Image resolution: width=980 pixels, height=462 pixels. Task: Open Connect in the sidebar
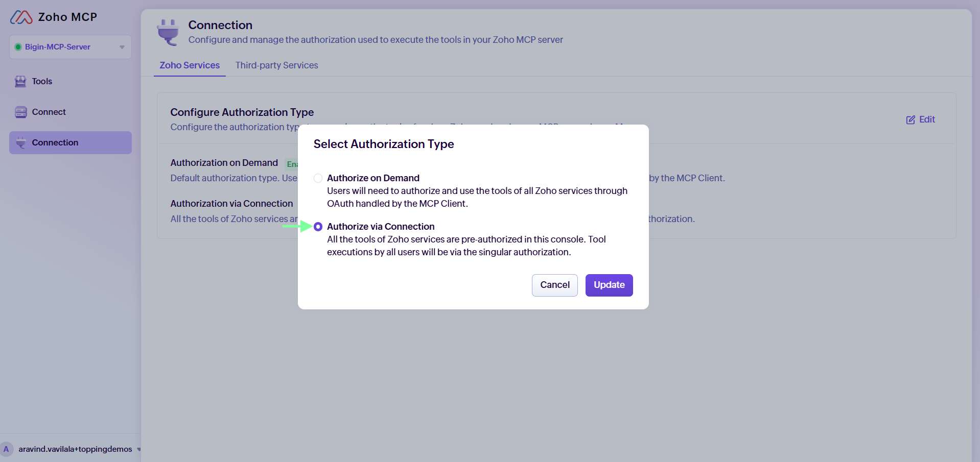pos(71,112)
